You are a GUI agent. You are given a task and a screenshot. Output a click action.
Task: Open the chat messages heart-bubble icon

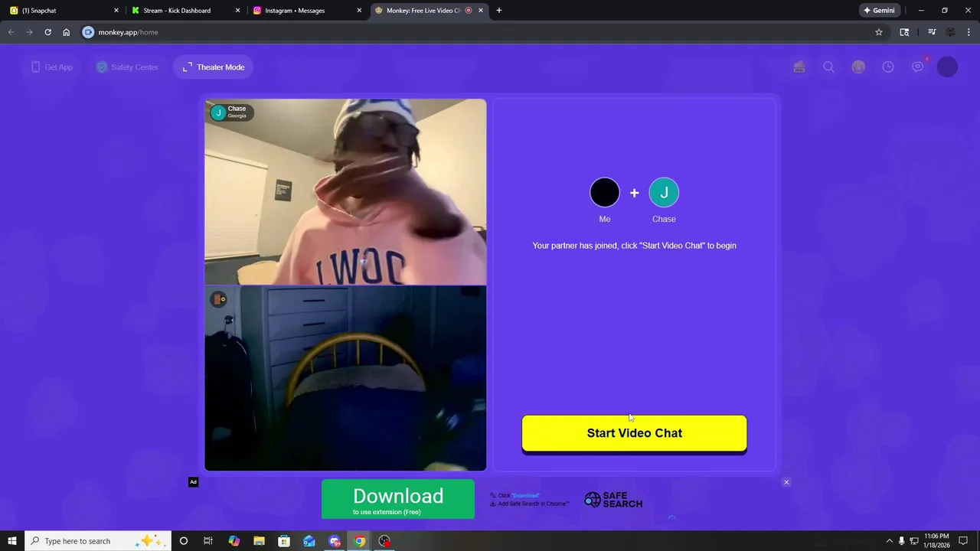tap(918, 67)
